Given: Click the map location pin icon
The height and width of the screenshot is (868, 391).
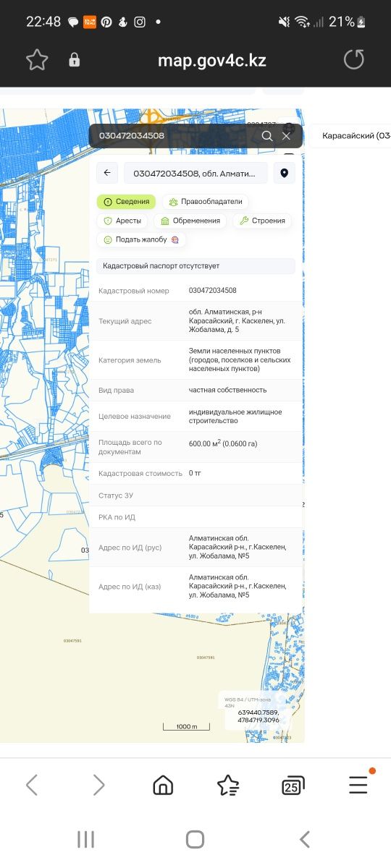Looking at the screenshot, I should (284, 173).
